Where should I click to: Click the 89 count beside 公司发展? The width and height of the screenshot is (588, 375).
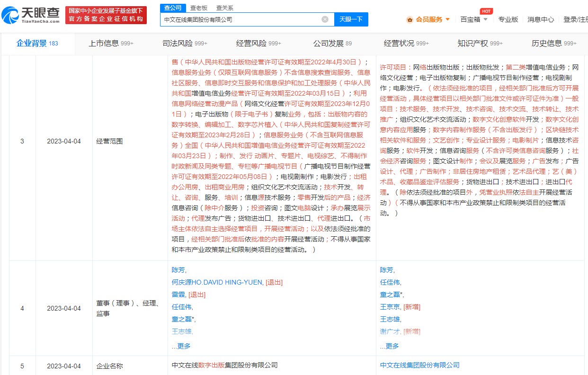(349, 44)
